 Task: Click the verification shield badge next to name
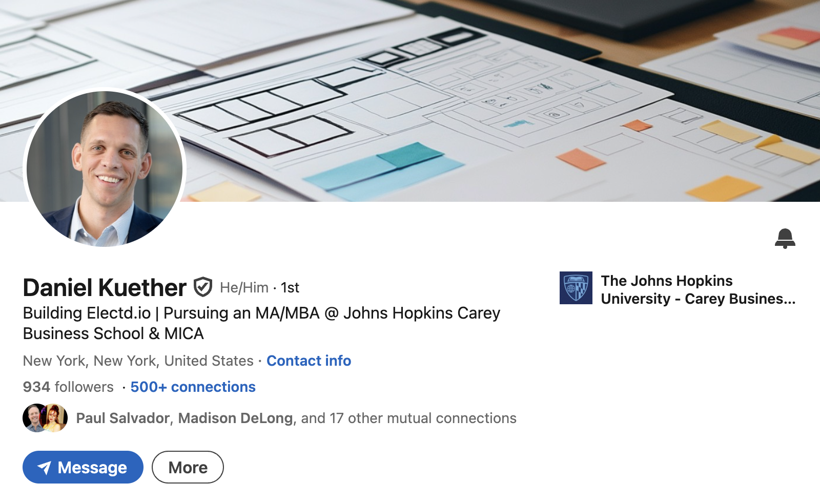pos(203,287)
